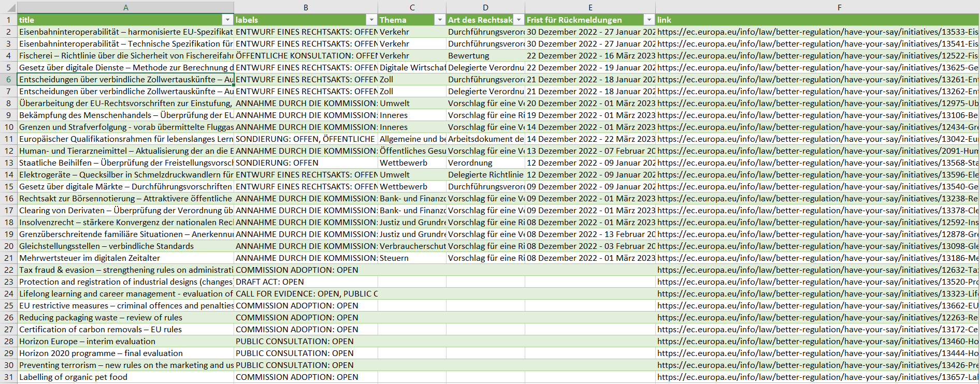This screenshot has width=980, height=384.
Task: Select 'DRAFT ACT: OPEN' cell
Action: pos(306,282)
